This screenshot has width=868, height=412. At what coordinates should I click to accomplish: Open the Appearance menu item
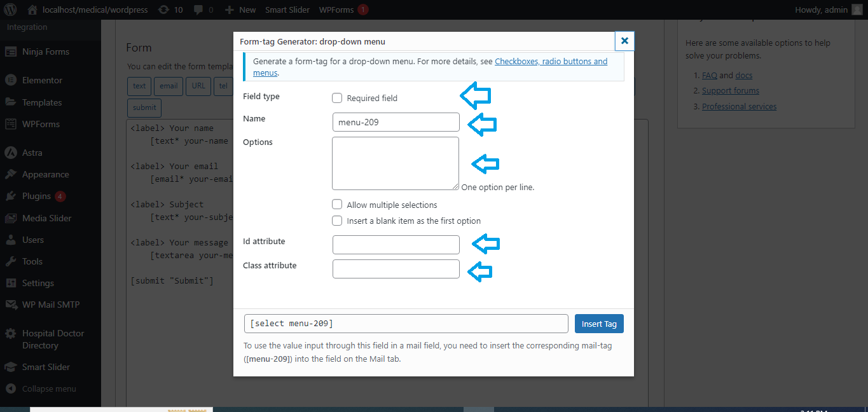[45, 174]
